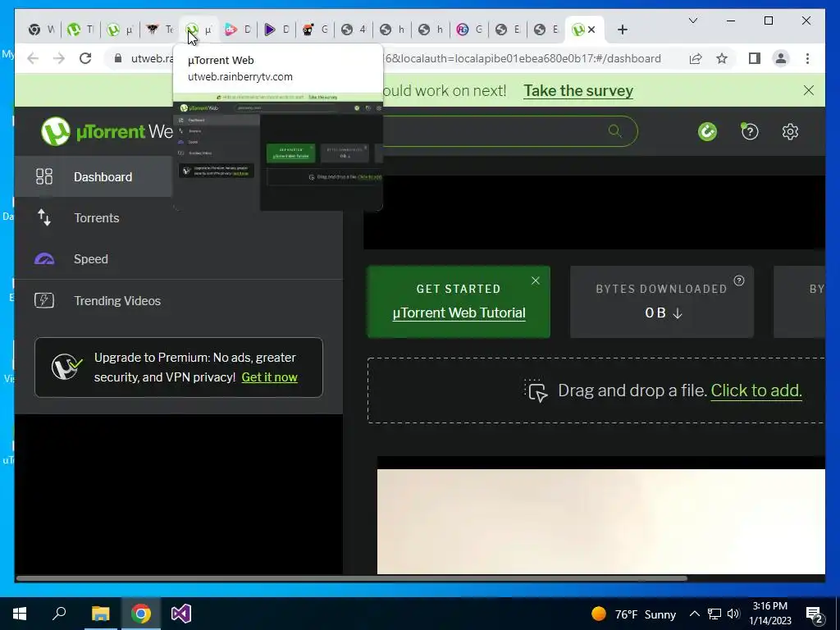Click the Dashboard grid icon
Screen dimensions: 840x630
[x=44, y=177]
